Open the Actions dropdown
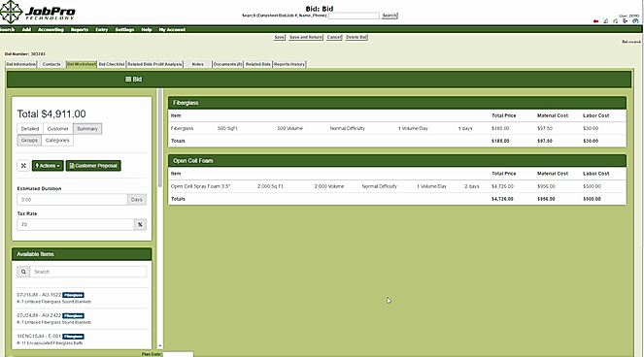 coord(48,165)
